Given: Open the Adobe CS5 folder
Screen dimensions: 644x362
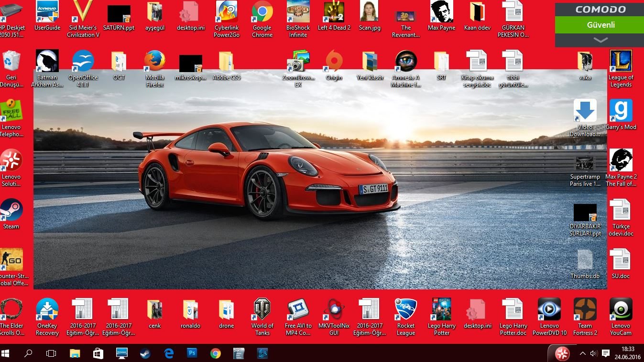Looking at the screenshot, I should (x=227, y=65).
